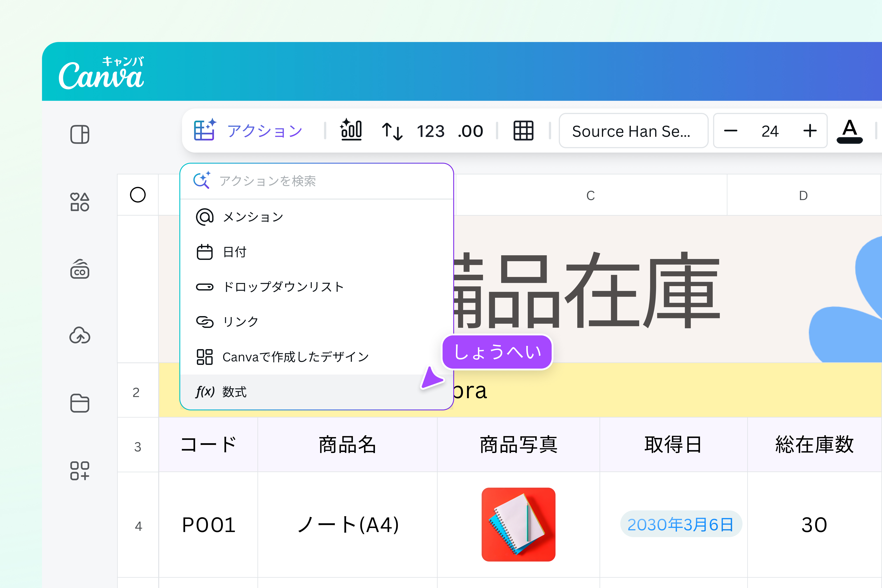Image resolution: width=882 pixels, height=588 pixels.
Task: Click the @ mention icon
Action: 205,217
